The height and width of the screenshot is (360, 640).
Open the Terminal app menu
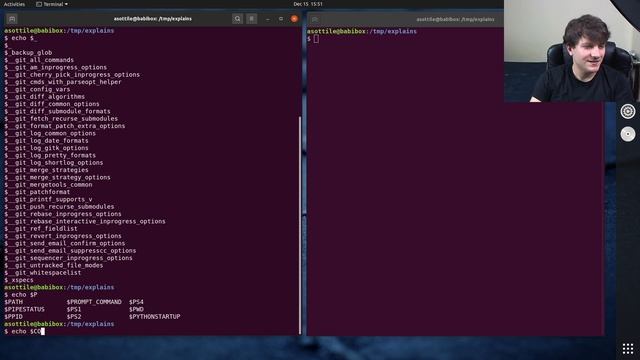tap(52, 4)
